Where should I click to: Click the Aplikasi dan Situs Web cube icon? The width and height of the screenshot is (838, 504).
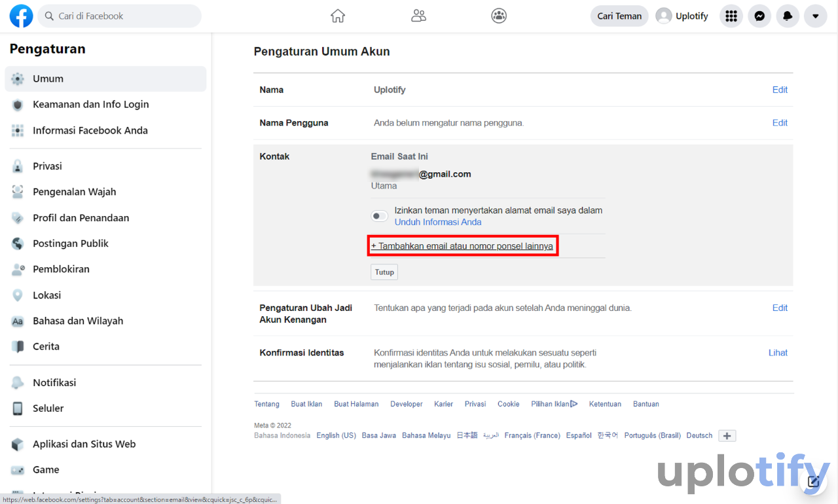pyautogui.click(x=18, y=444)
